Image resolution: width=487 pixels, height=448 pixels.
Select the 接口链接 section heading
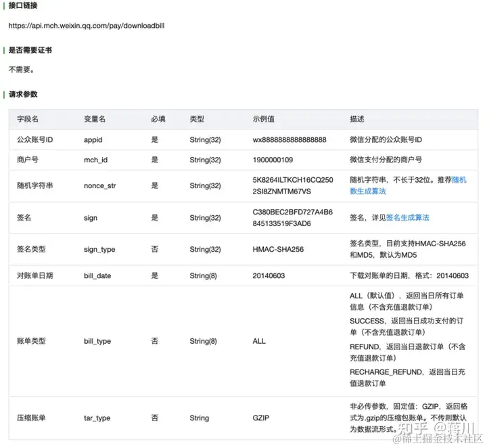(23, 5)
